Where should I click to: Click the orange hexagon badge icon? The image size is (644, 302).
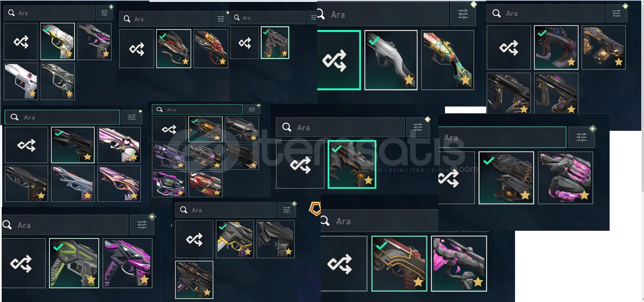coord(315,209)
